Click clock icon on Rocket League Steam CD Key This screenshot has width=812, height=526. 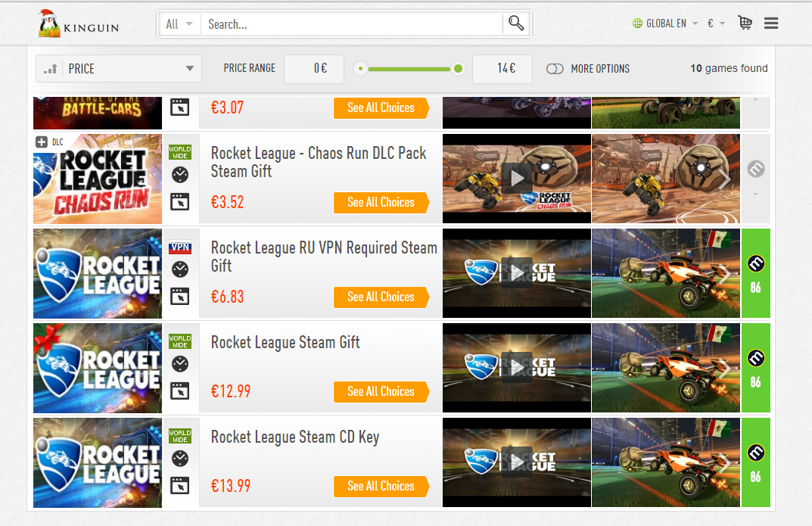180,458
